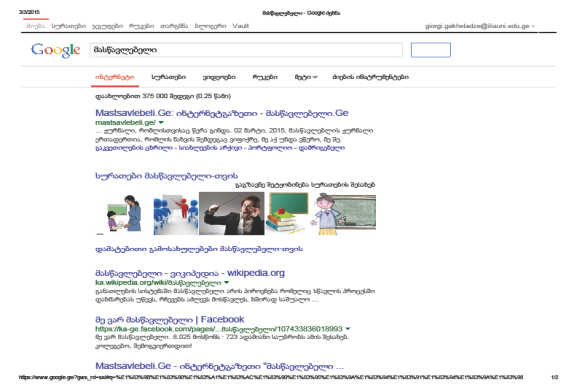578x391 pixels.
Task: Open the Vault link in top bar
Action: coord(241,26)
